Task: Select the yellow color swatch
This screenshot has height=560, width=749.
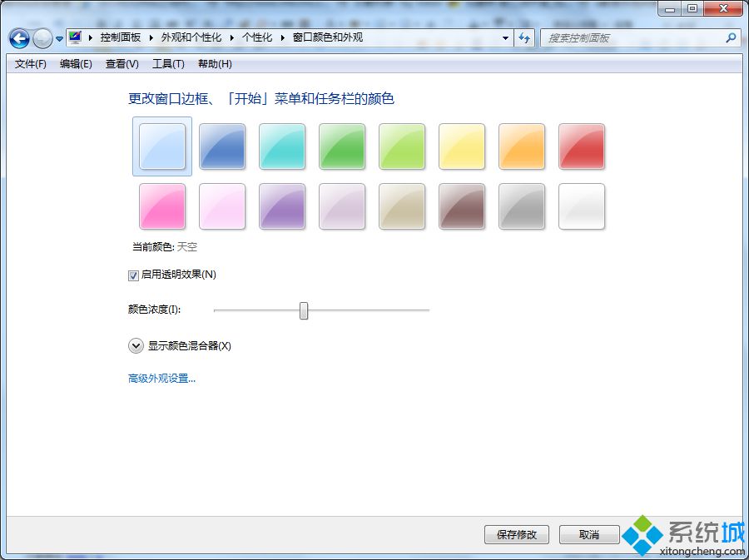Action: tap(462, 146)
